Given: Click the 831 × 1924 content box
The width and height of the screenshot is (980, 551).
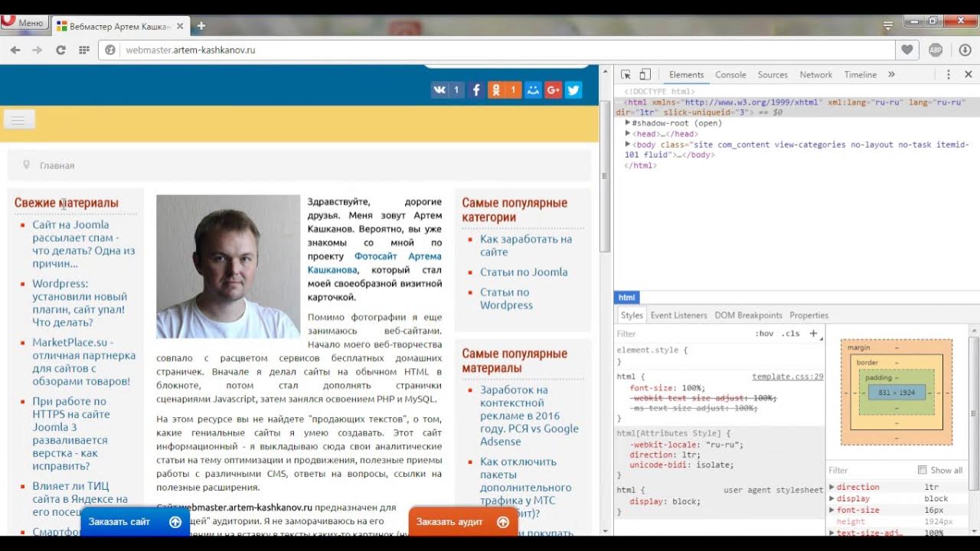Looking at the screenshot, I should [x=897, y=393].
